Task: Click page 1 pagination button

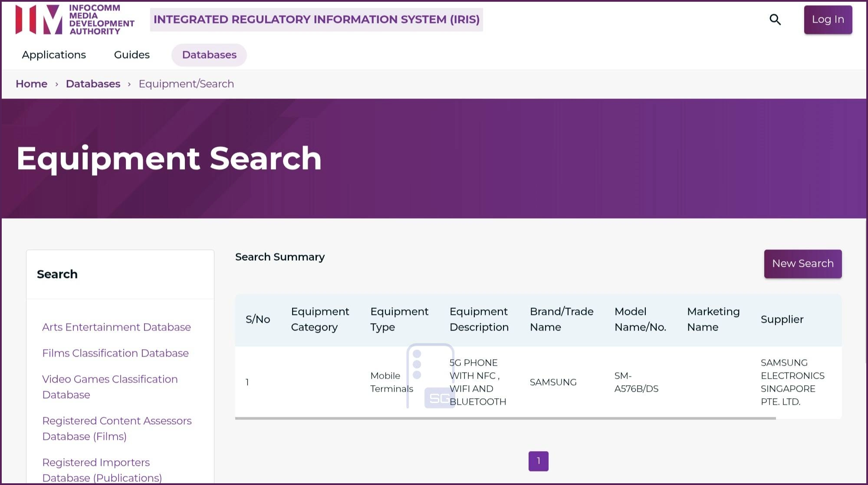Action: point(538,461)
